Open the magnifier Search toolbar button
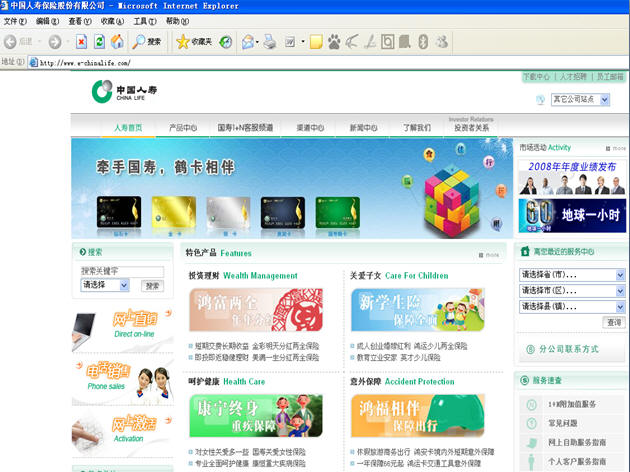The height and width of the screenshot is (472, 630). pos(147,41)
